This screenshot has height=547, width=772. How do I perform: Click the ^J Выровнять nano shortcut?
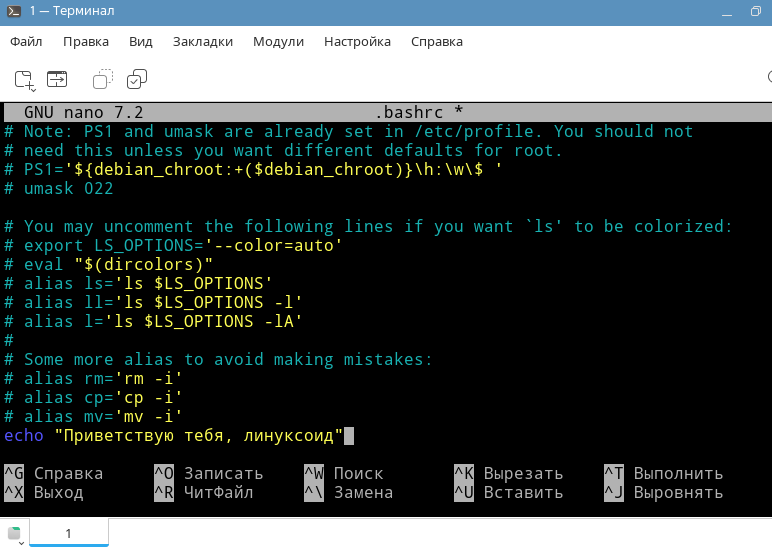(x=664, y=492)
